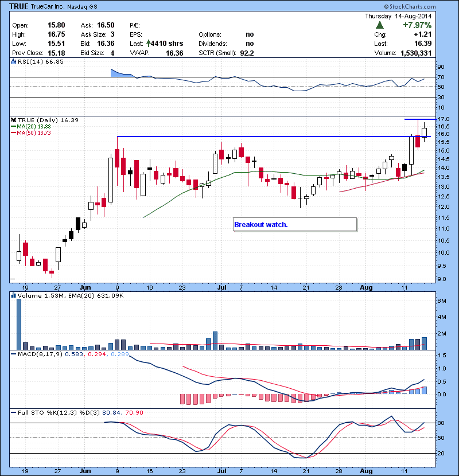Viewport: 459px width, 476px height.
Task: Click the Volume value 1,530,331
Action: pyautogui.click(x=416, y=53)
